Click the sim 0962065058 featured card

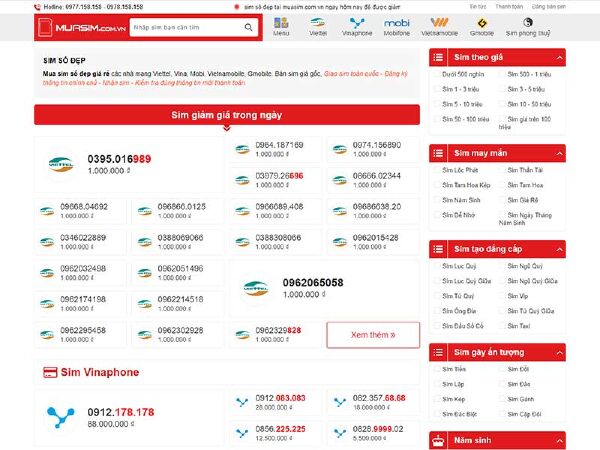[324, 288]
